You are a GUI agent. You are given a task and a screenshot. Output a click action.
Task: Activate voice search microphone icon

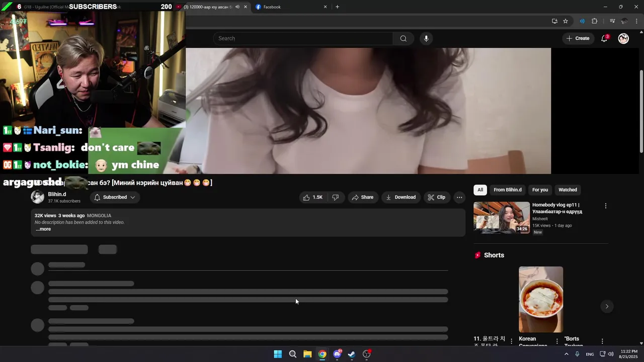[426, 39]
